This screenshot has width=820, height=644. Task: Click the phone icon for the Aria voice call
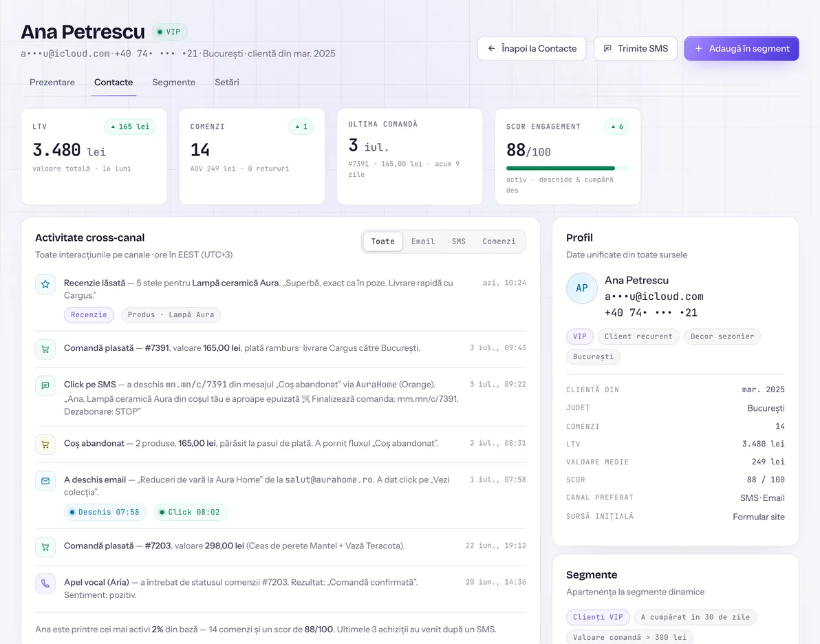[x=45, y=583]
